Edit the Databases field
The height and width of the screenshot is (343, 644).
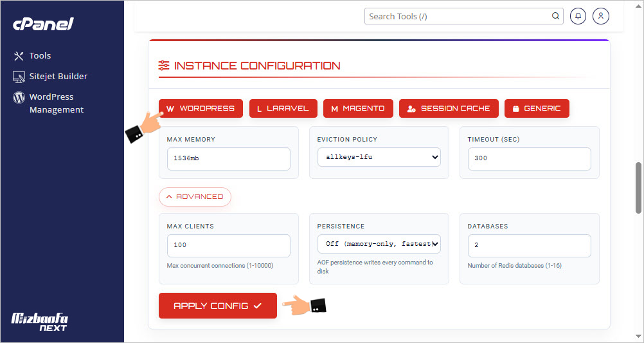[529, 246]
